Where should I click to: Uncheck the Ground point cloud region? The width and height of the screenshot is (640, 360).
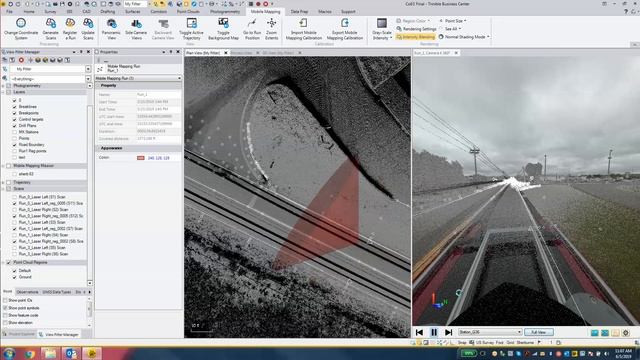pyautogui.click(x=15, y=277)
